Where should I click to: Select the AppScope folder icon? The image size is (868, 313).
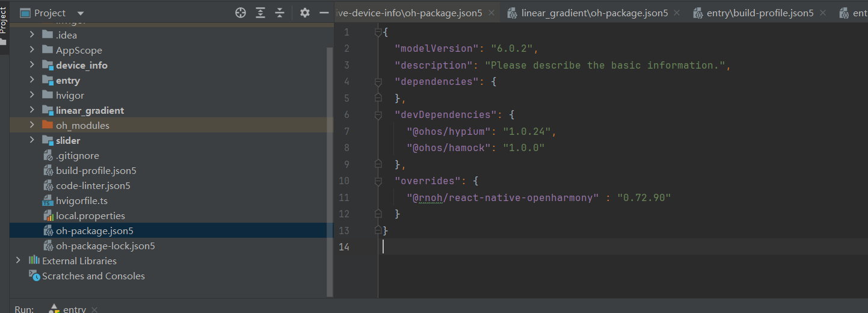click(x=48, y=50)
